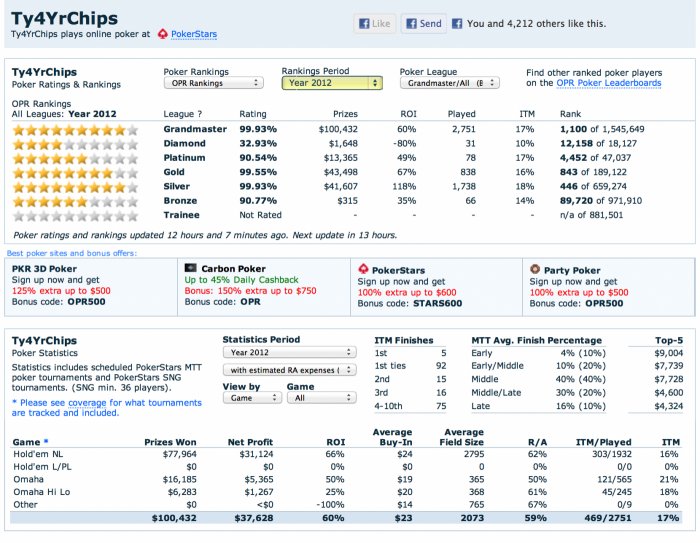Screen dimensions: 700x543
Task: Click the Party Poker chip icon
Action: 535,269
